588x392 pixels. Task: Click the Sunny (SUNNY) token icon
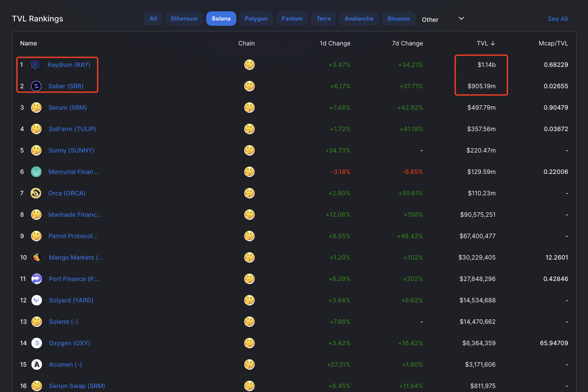click(x=36, y=150)
